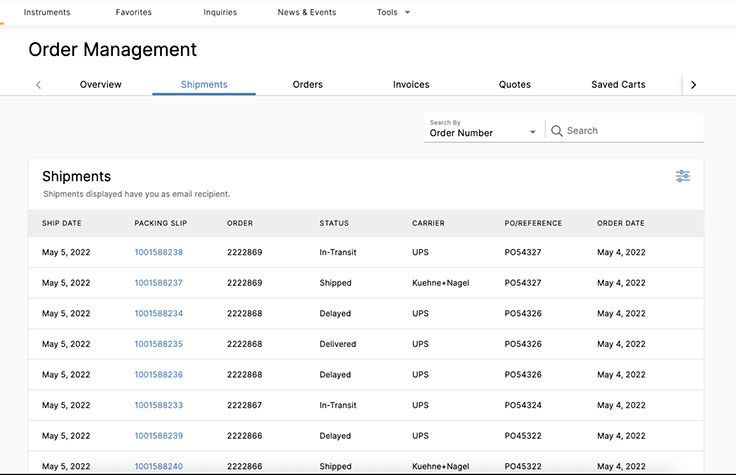Sort by the Status column header
The width and height of the screenshot is (736, 475).
[334, 223]
